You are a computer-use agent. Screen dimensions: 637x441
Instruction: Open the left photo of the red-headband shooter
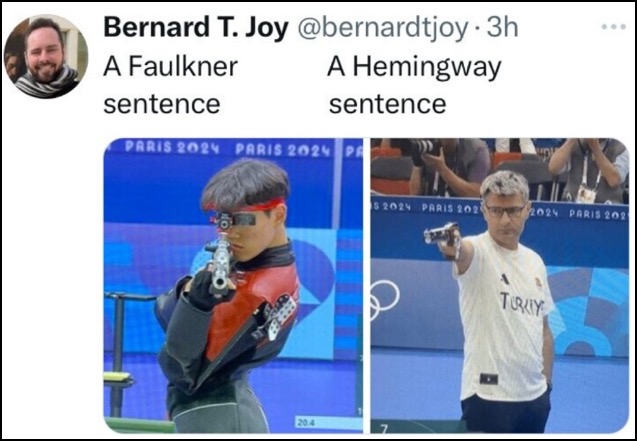pos(233,285)
